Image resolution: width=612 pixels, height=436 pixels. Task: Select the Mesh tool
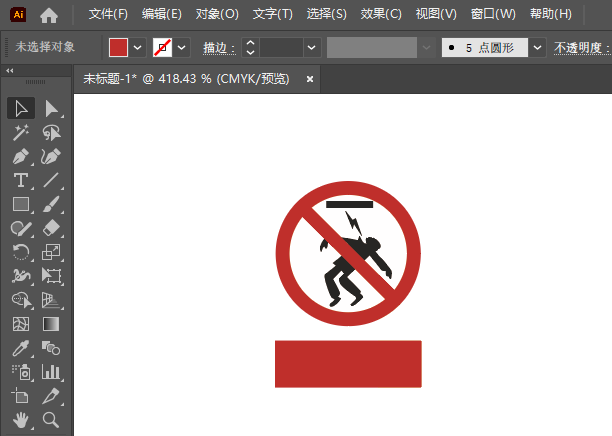(21, 324)
